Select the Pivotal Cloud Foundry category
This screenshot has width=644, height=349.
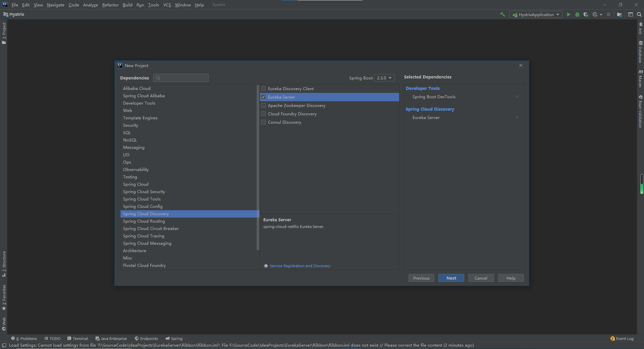[189, 265]
